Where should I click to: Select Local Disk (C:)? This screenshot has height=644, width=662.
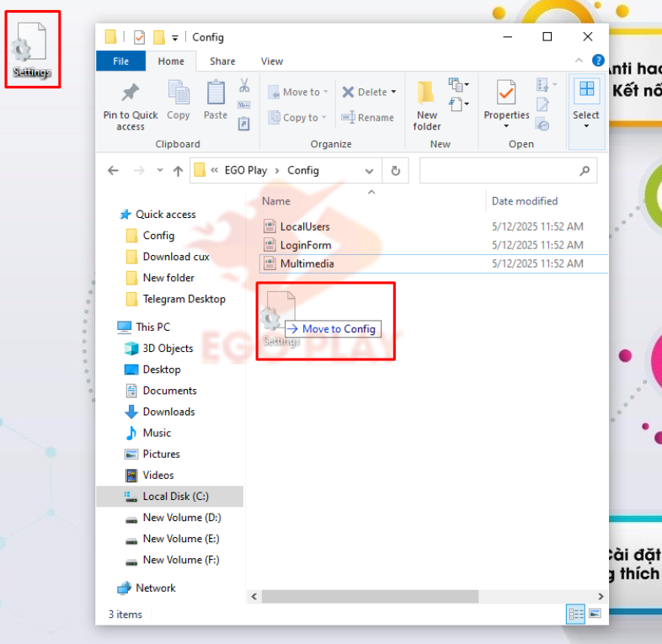[x=170, y=497]
